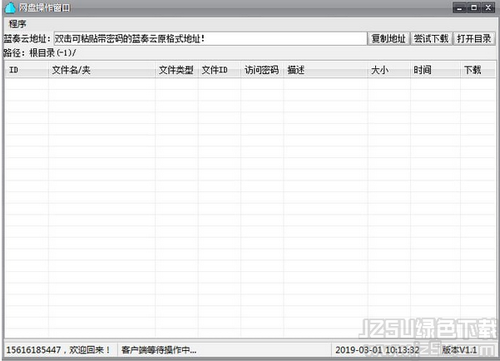Screen dimensions: 500x361
Task: Sort by the 文件名/夹 column header
Action: [x=102, y=70]
